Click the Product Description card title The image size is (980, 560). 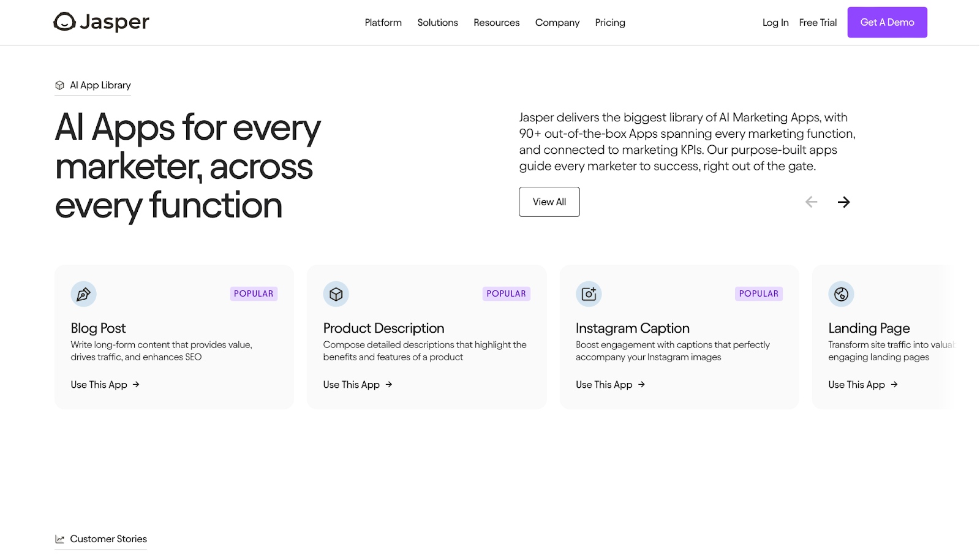click(383, 328)
